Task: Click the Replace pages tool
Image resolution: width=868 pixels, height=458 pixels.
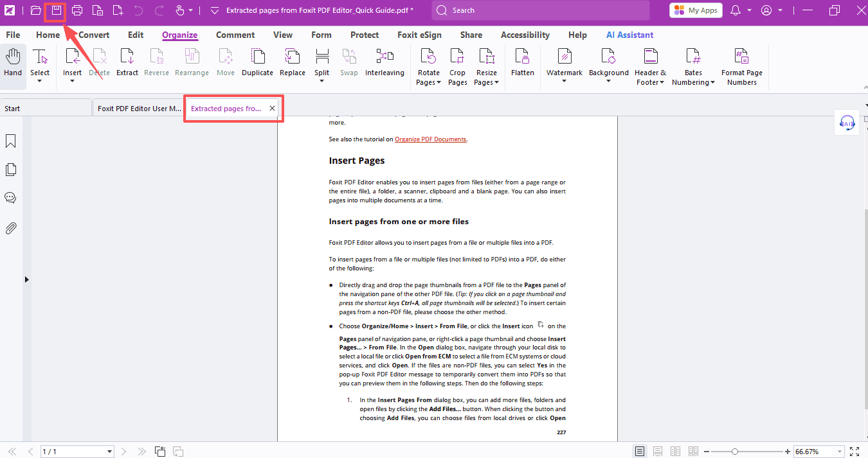Action: [293, 63]
